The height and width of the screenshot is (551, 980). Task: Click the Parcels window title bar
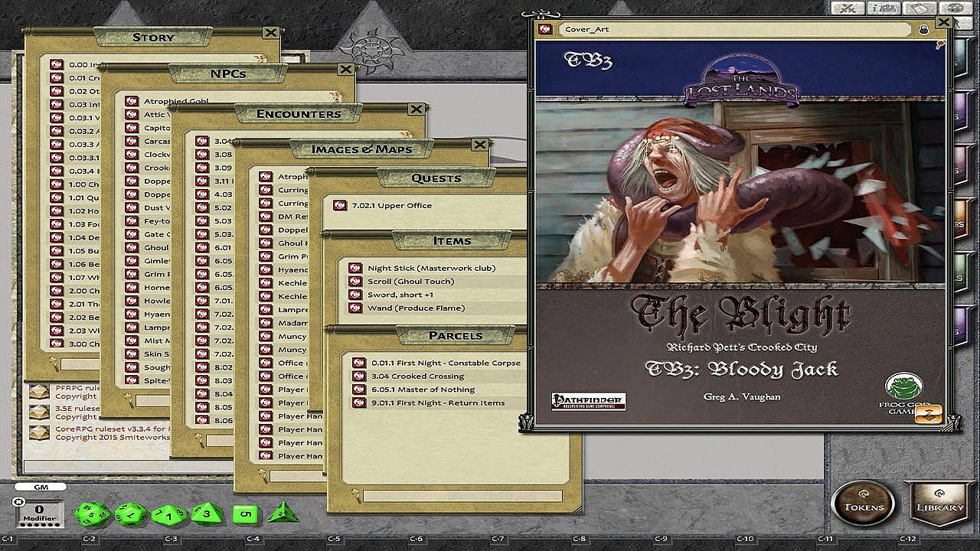pos(456,335)
